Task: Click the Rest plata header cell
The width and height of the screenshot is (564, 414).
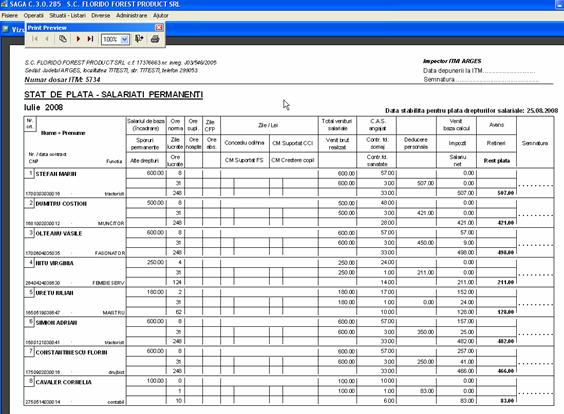Action: (x=497, y=161)
